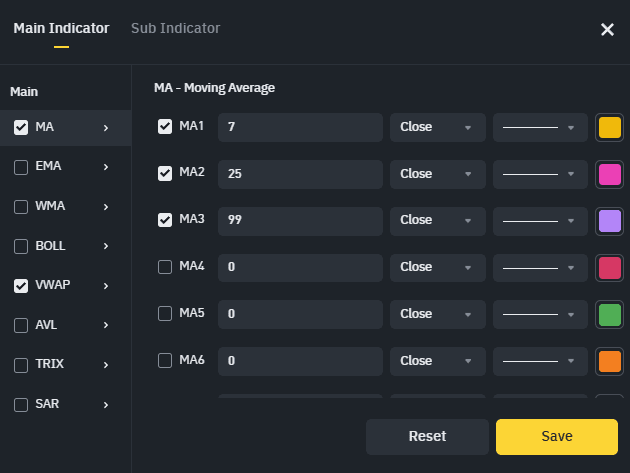Viewport: 630px width, 473px height.
Task: Click the arrow beside TRIX
Action: click(x=105, y=364)
